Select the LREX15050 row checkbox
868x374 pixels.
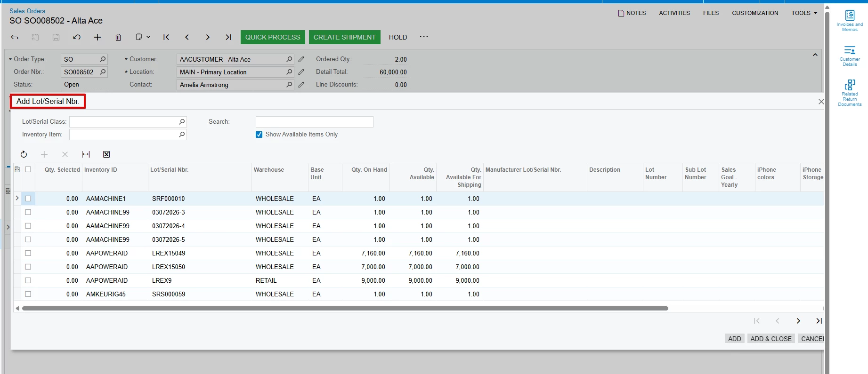click(28, 267)
